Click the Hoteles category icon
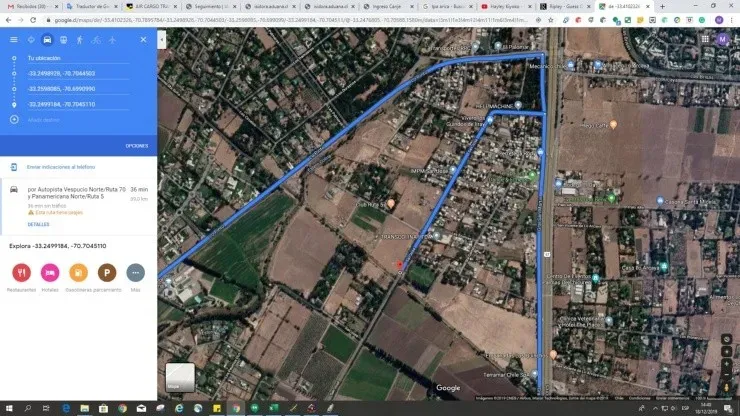This screenshot has height=416, width=740. [x=49, y=272]
